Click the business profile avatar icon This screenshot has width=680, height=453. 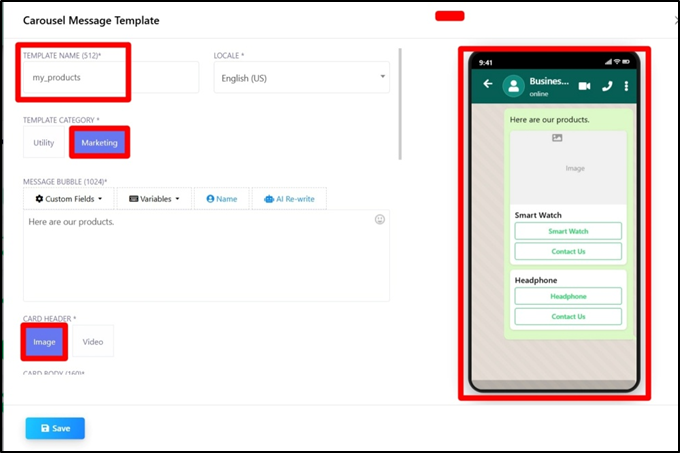point(515,86)
